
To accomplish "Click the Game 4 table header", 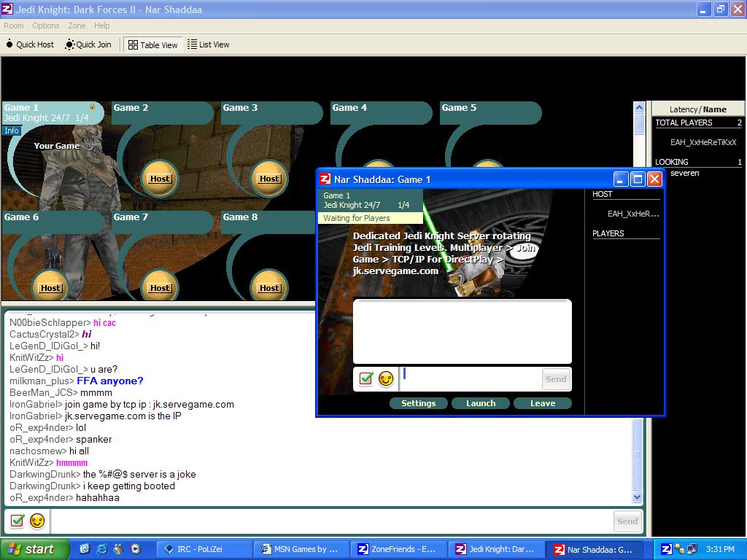I will (x=380, y=113).
